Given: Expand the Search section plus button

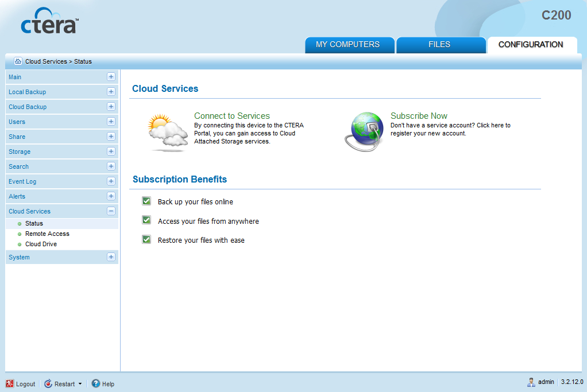Looking at the screenshot, I should click(x=111, y=166).
